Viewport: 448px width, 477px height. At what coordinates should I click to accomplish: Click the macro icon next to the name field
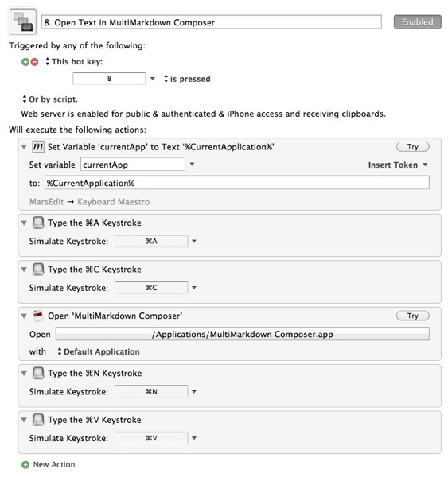coord(23,22)
